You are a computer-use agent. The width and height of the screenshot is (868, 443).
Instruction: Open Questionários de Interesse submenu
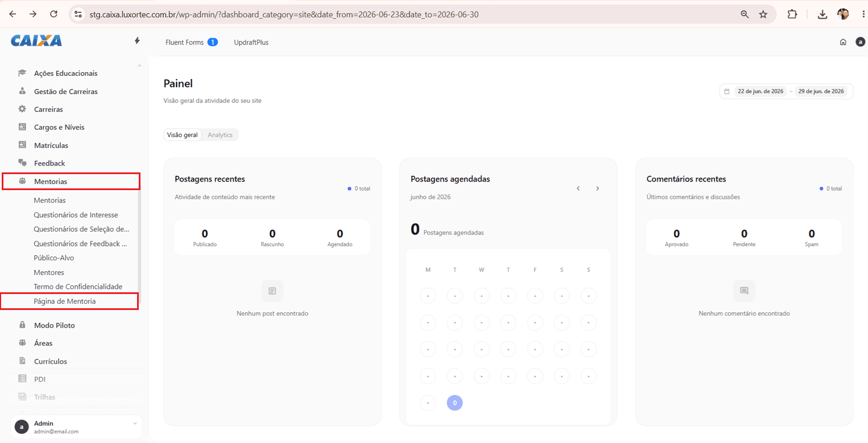tap(76, 215)
